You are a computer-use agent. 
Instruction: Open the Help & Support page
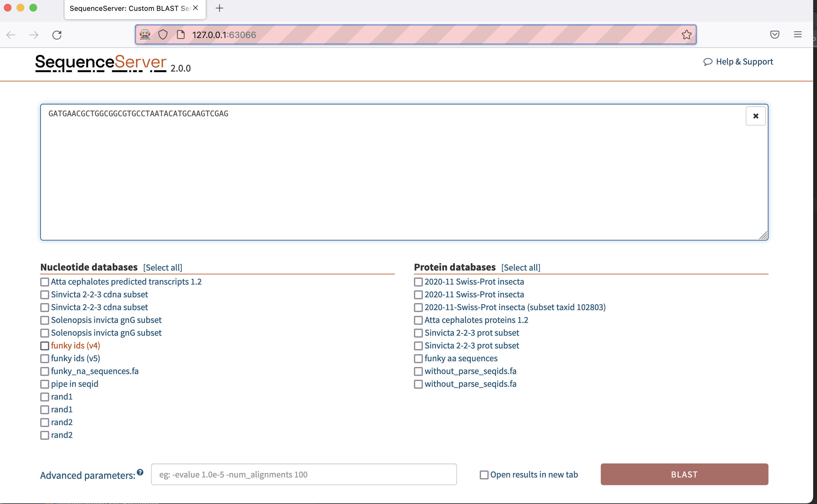pos(738,61)
